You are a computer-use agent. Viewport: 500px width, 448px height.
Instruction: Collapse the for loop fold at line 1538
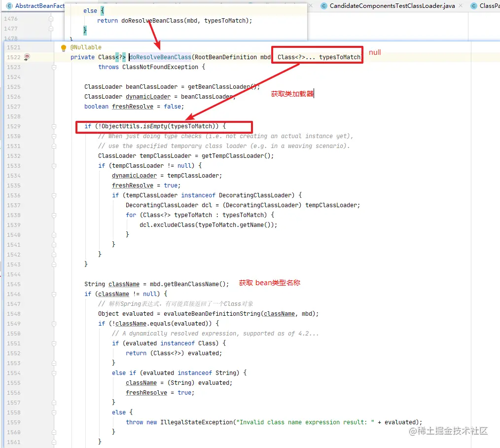click(x=54, y=216)
